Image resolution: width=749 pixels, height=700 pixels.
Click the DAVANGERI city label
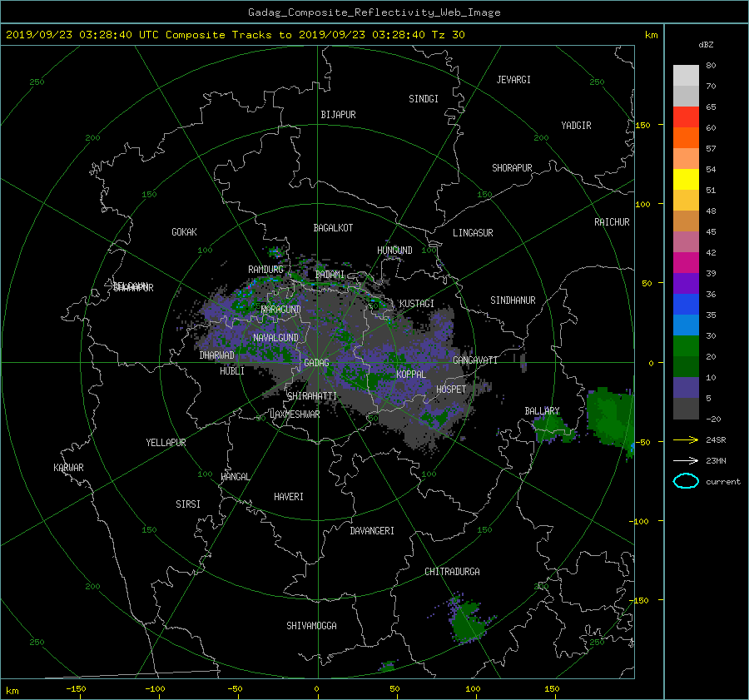coord(372,531)
